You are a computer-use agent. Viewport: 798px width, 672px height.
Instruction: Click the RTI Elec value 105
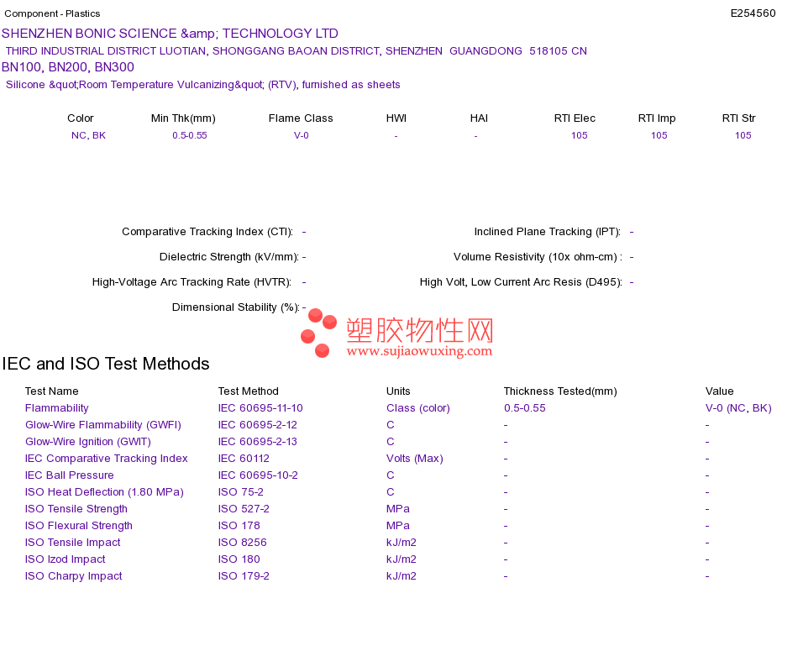click(x=579, y=135)
